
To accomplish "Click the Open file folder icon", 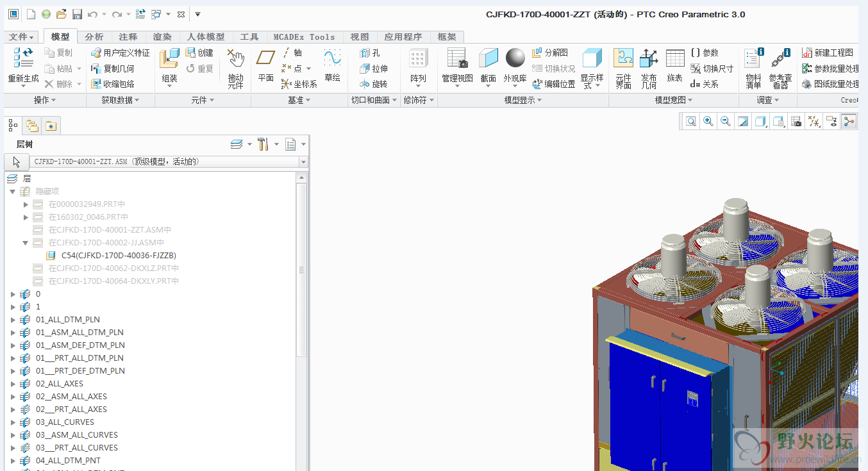I will (61, 14).
